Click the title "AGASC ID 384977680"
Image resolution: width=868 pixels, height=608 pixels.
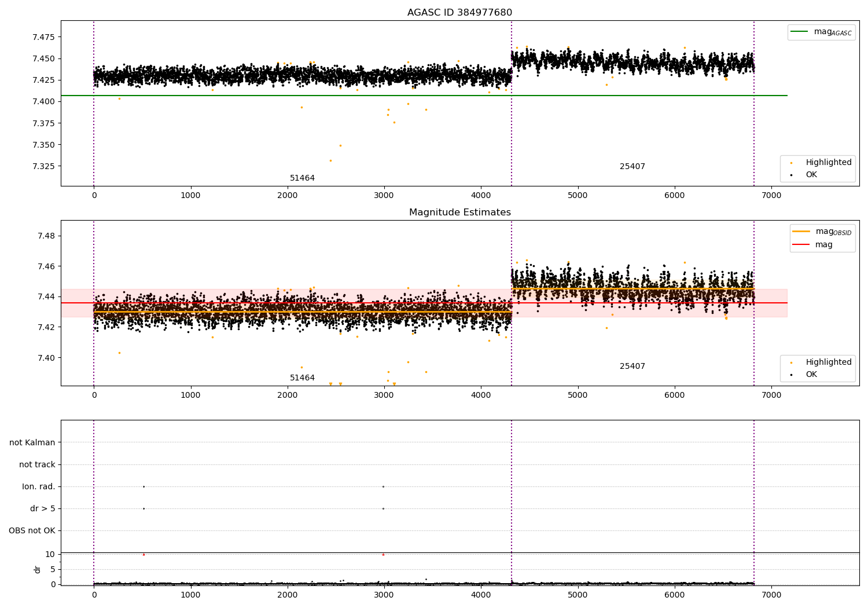coord(459,13)
